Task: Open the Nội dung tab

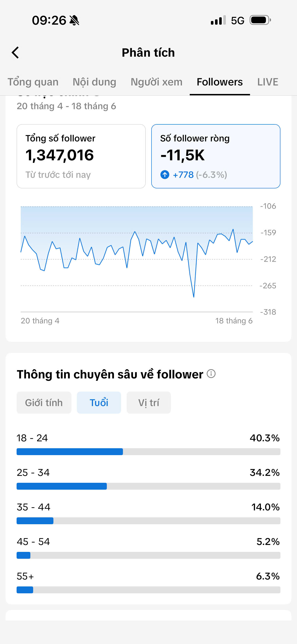Action: pos(94,82)
